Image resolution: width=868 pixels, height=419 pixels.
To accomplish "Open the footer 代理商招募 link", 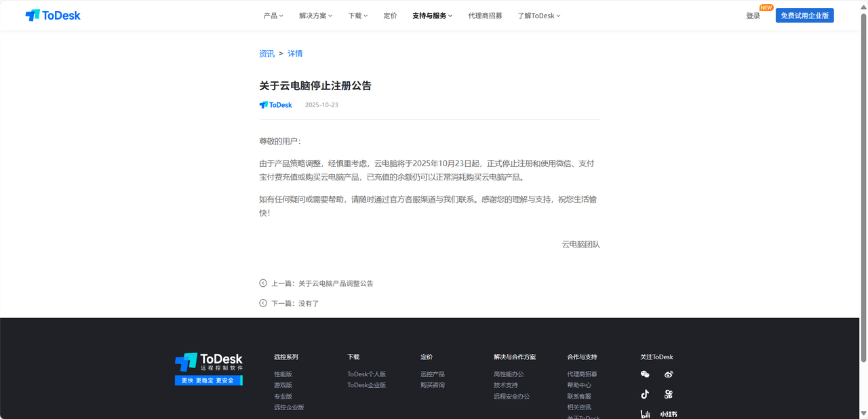I will tap(582, 374).
